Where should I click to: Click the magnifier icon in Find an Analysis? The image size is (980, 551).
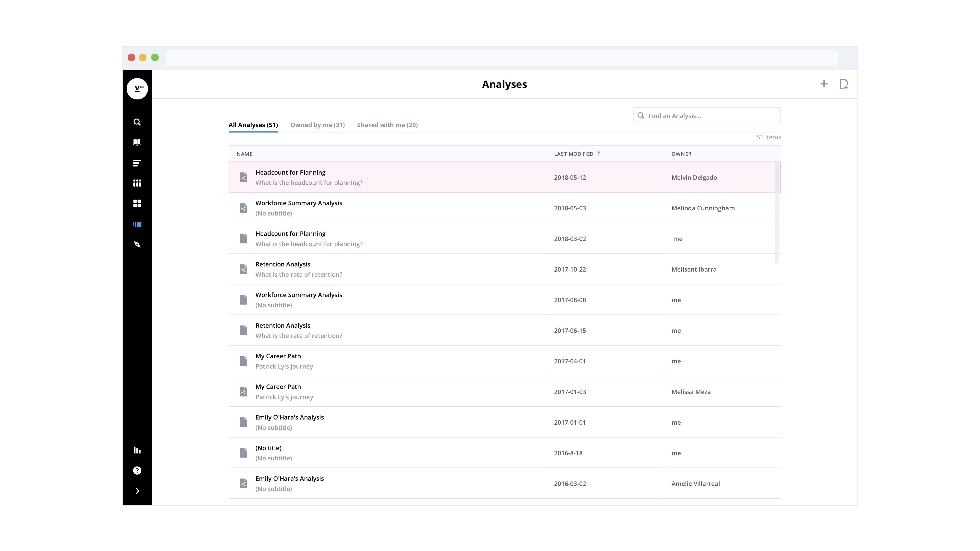click(641, 116)
